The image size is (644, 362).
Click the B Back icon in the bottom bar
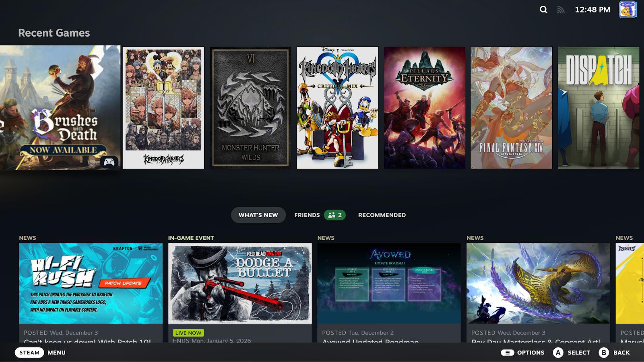coord(604,352)
